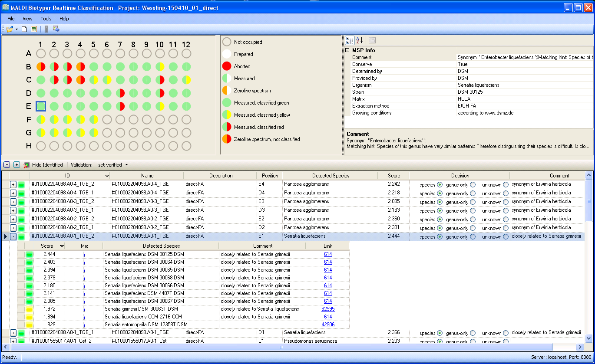Sort by main Score column header
Viewport: 595px width, 364px height.
pyautogui.click(x=393, y=176)
